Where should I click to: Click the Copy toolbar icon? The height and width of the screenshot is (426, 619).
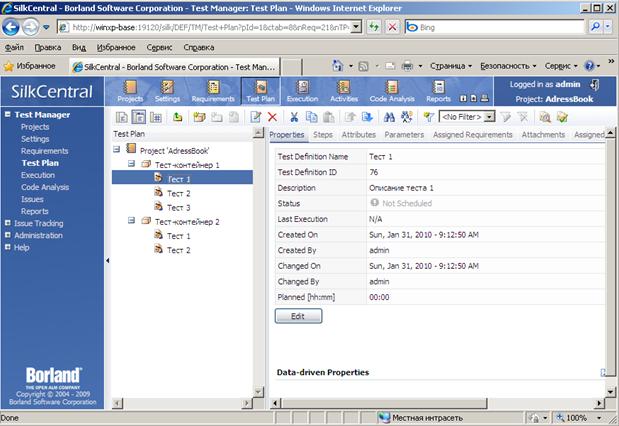click(x=311, y=117)
